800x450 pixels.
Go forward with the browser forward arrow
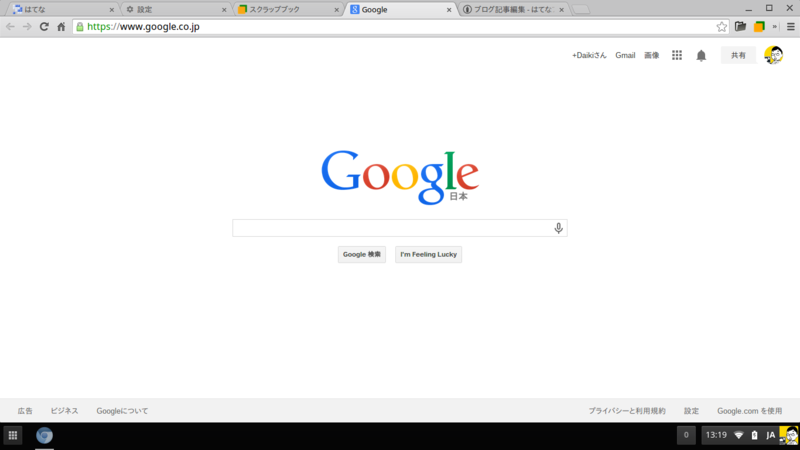27,27
